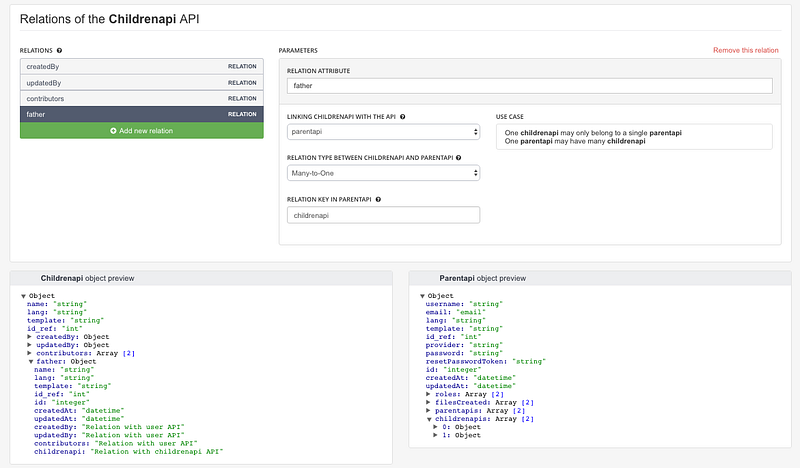Open the Many-to-One relation type dropdown
This screenshot has width=800, height=468.
pos(383,173)
